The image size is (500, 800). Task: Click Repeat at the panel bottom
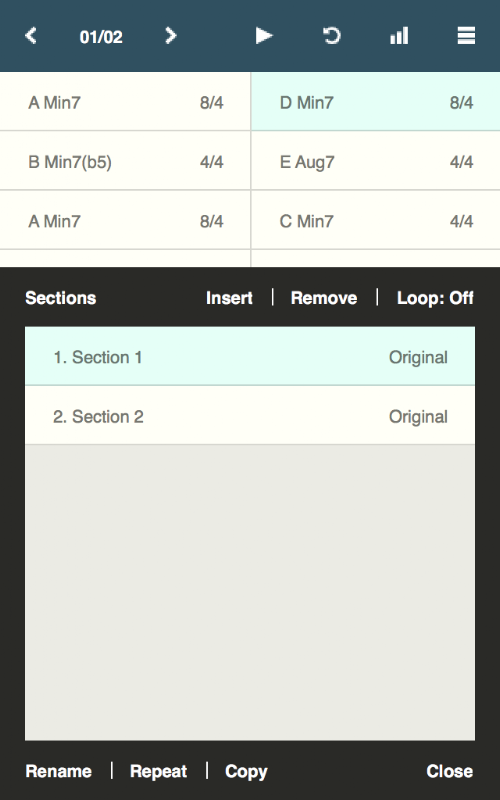tap(159, 771)
